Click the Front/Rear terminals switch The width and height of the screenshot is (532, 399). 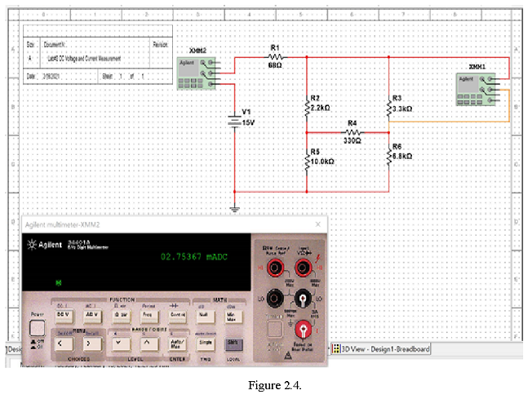[275, 329]
